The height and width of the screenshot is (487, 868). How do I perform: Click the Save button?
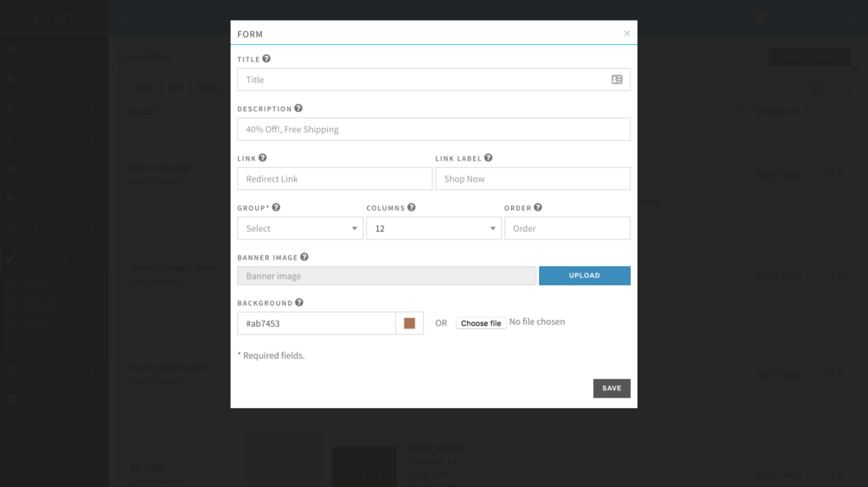point(611,388)
